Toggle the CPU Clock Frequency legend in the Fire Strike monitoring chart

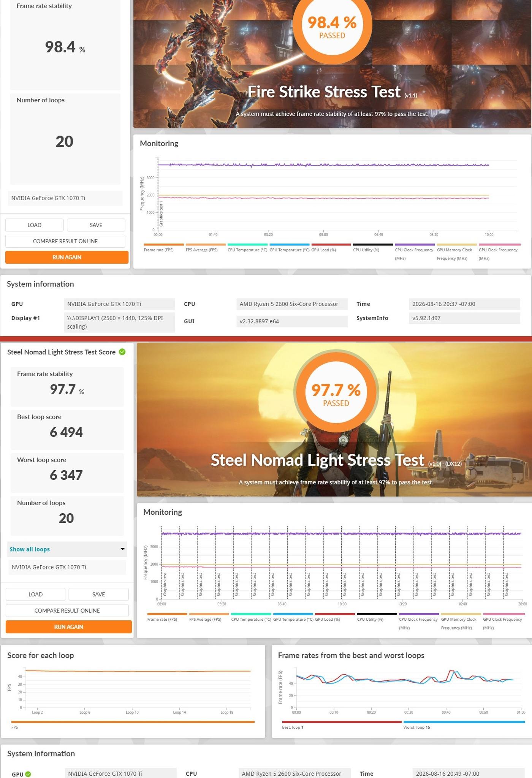(415, 251)
